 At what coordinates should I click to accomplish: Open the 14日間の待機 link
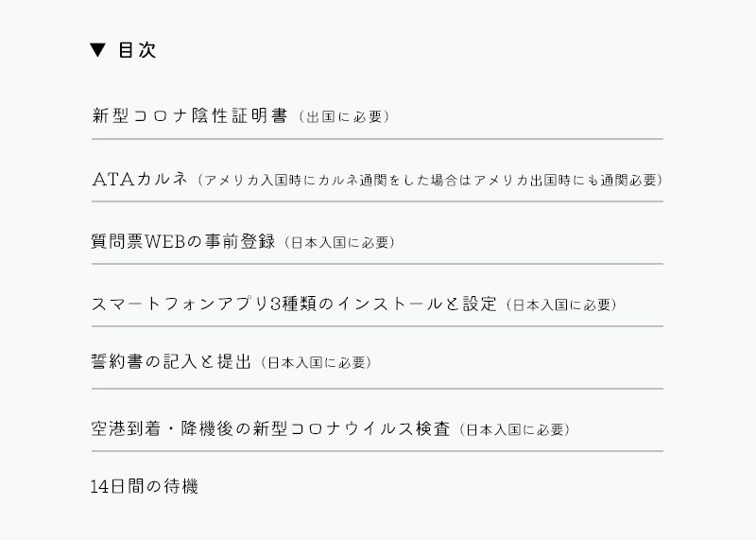(145, 486)
